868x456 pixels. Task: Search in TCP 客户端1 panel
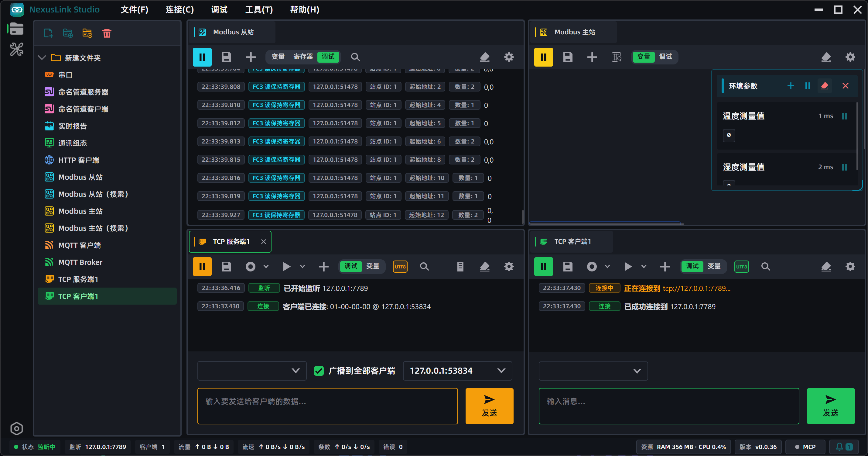coord(766,266)
